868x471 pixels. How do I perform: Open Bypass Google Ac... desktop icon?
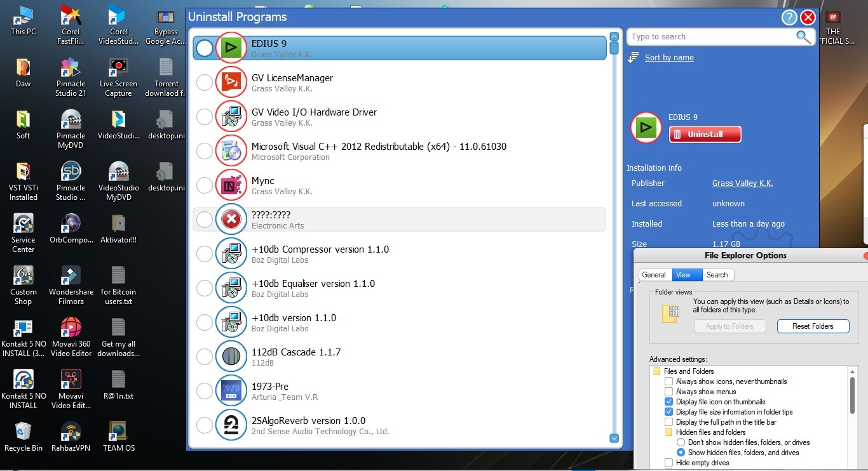point(166,25)
